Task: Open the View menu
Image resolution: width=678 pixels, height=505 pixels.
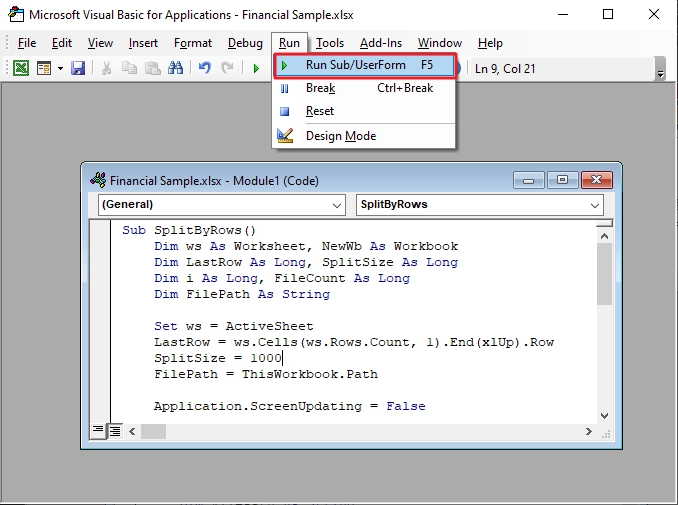Action: pos(100,43)
